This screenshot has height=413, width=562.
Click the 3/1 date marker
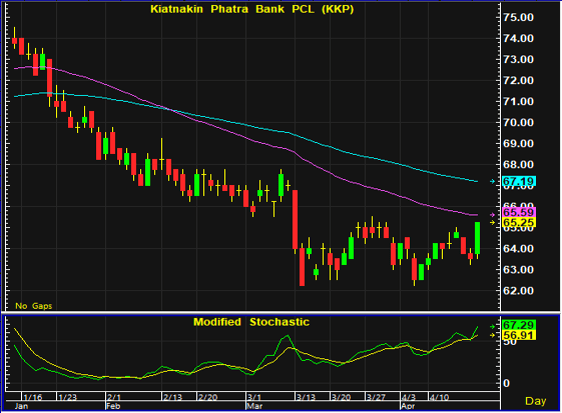(x=254, y=397)
